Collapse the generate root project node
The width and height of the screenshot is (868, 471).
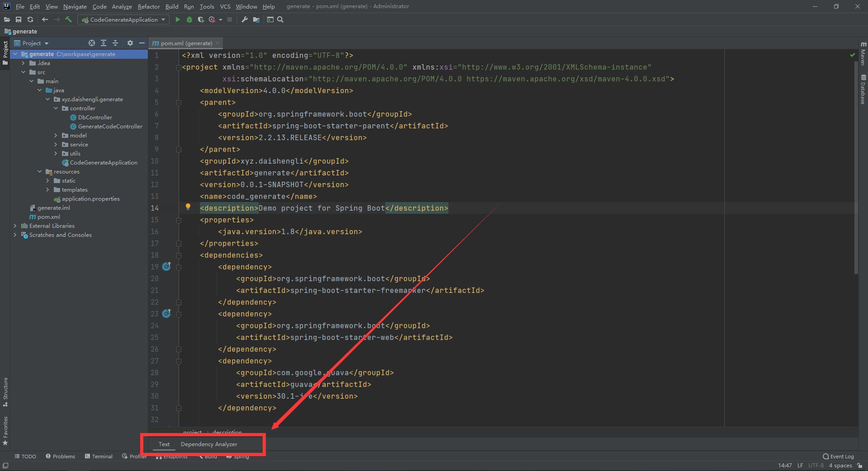coord(15,54)
